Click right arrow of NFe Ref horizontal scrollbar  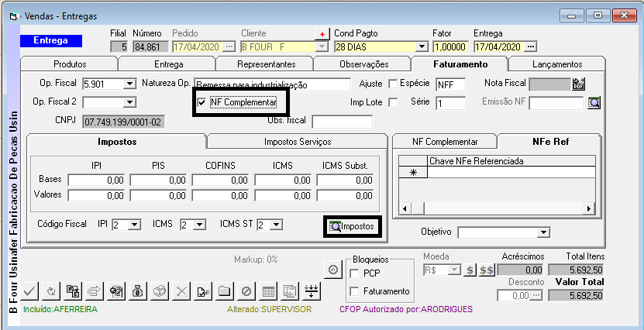coord(590,209)
